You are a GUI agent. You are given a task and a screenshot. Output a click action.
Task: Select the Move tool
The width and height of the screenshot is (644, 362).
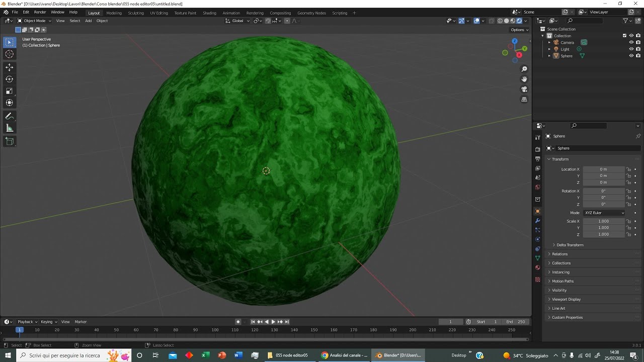pyautogui.click(x=9, y=67)
